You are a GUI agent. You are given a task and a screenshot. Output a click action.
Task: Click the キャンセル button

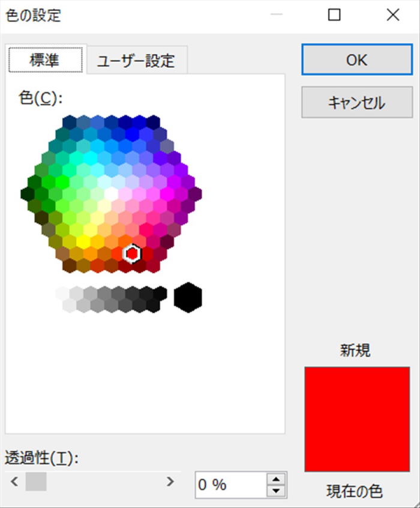click(x=357, y=102)
